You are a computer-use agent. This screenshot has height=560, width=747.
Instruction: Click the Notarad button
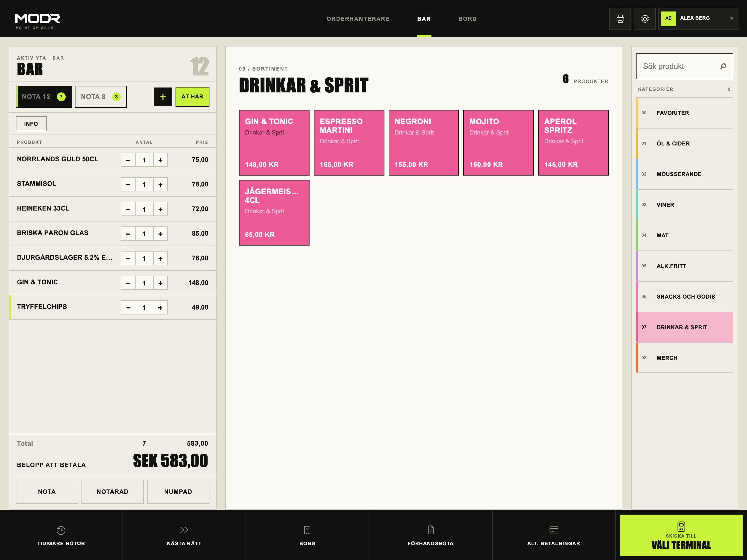point(112,491)
